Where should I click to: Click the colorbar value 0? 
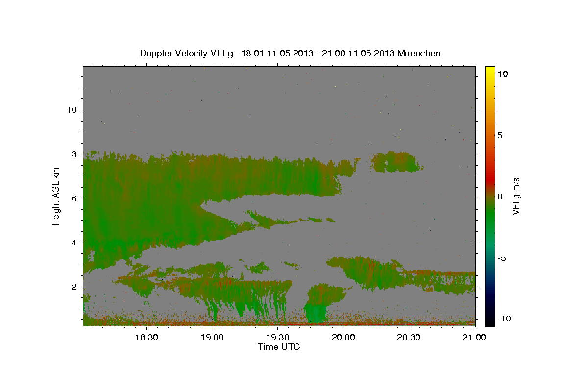[500, 196]
